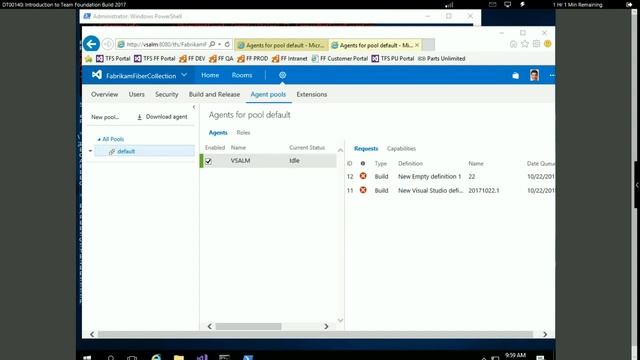Click the status column header icon
The height and width of the screenshot is (360, 640).
363,163
